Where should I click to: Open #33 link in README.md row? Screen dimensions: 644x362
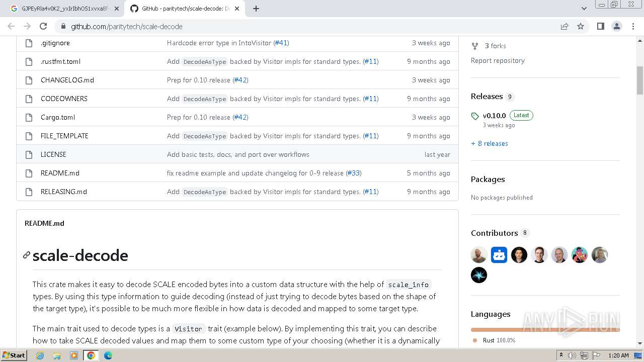click(x=354, y=173)
